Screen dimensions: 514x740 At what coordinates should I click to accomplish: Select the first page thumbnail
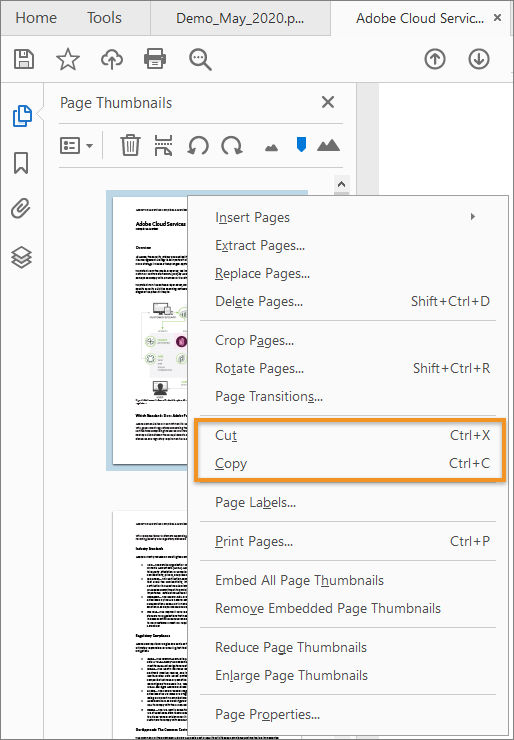(x=149, y=330)
